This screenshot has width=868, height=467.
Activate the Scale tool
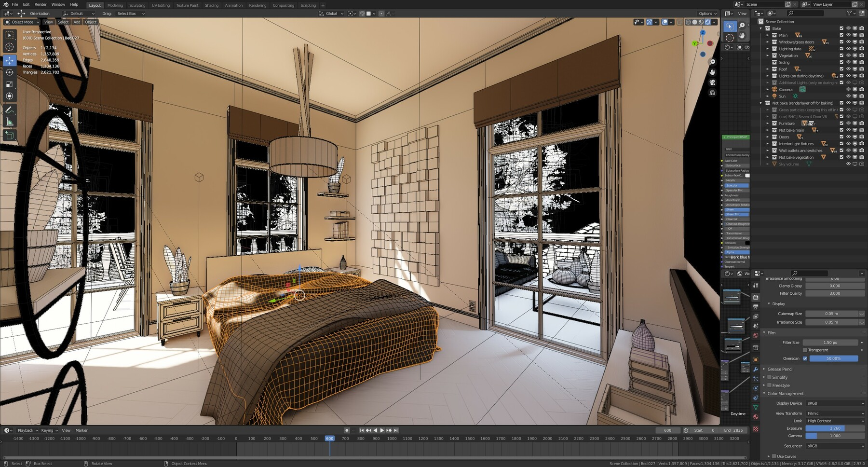[9, 84]
